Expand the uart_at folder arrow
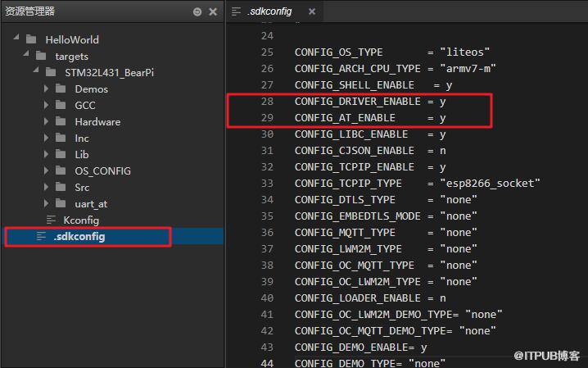Screen dimensions: 588x368 (46, 204)
